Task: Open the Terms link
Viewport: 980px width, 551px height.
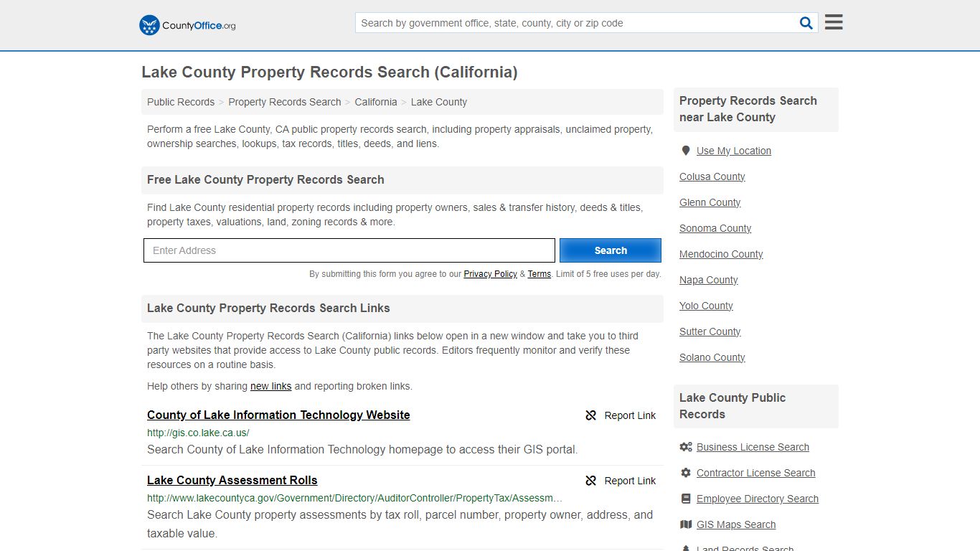Action: [x=540, y=274]
